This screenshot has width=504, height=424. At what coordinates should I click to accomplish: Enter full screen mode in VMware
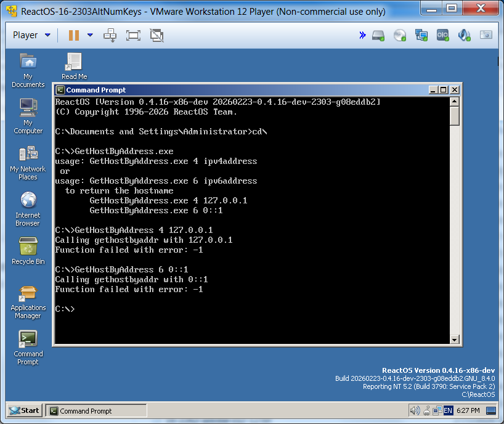pos(133,35)
